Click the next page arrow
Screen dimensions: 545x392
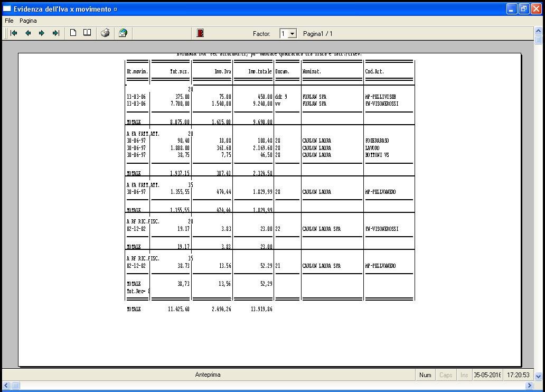(42, 33)
